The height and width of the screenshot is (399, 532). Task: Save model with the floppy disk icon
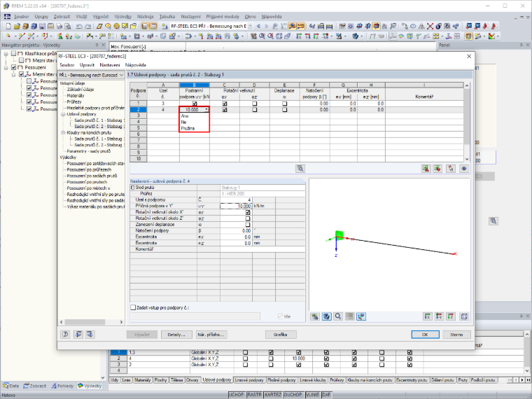pyautogui.click(x=42, y=26)
